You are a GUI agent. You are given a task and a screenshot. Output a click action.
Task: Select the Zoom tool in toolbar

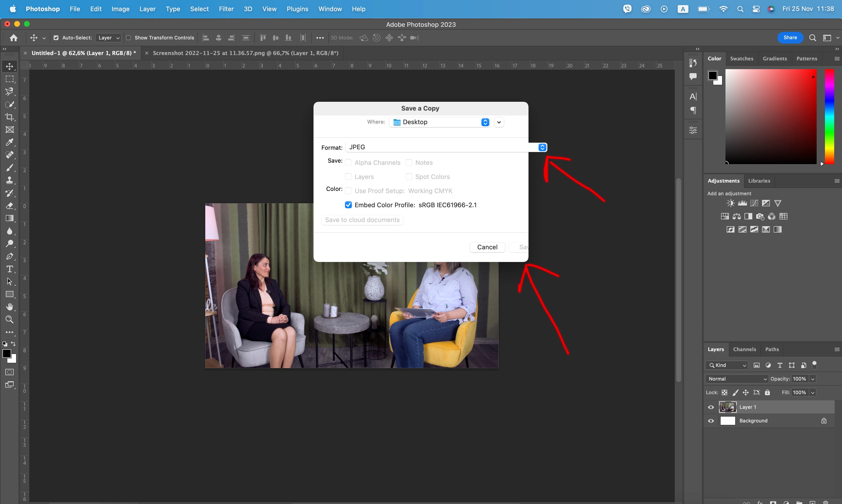[10, 320]
